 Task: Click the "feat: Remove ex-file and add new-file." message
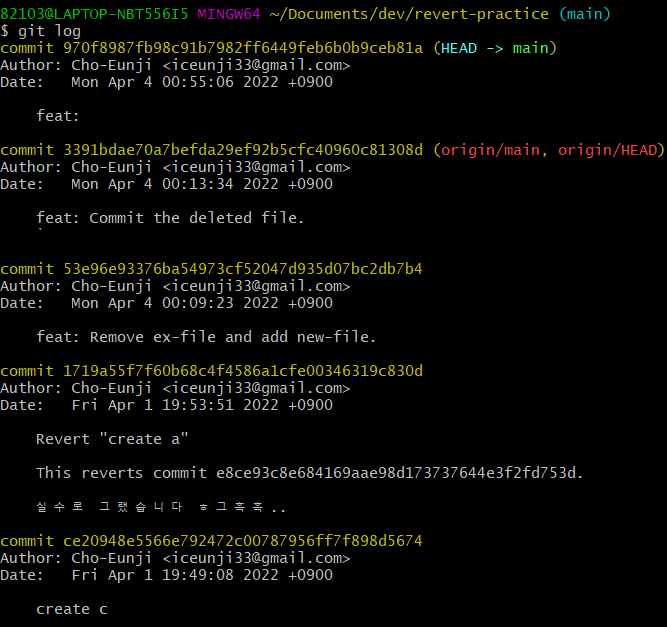click(x=206, y=337)
